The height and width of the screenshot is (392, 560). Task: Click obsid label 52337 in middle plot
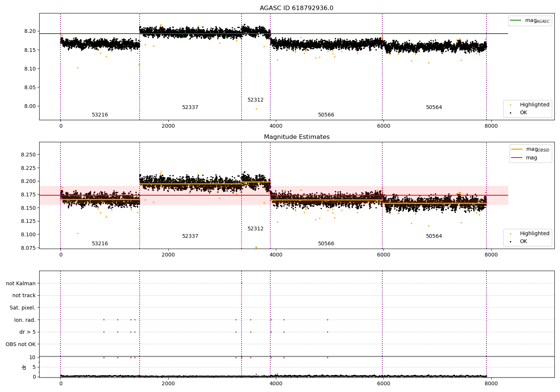pyautogui.click(x=190, y=236)
